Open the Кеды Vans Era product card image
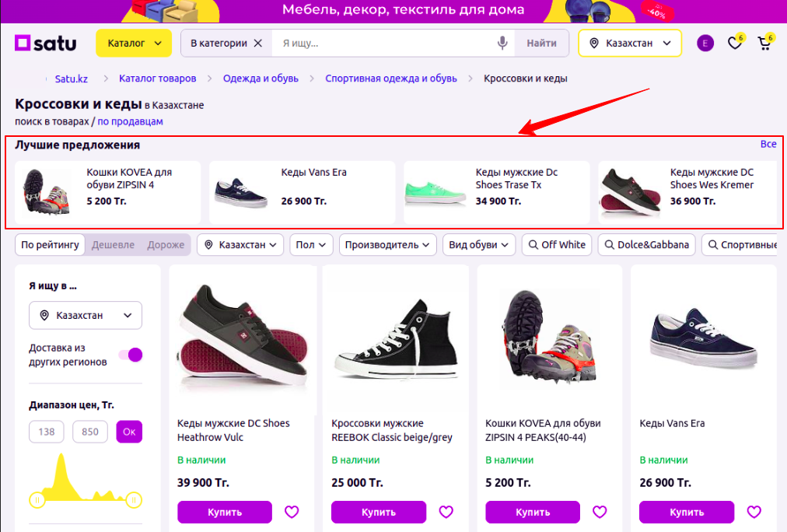This screenshot has width=787, height=532. pyautogui.click(x=704, y=338)
